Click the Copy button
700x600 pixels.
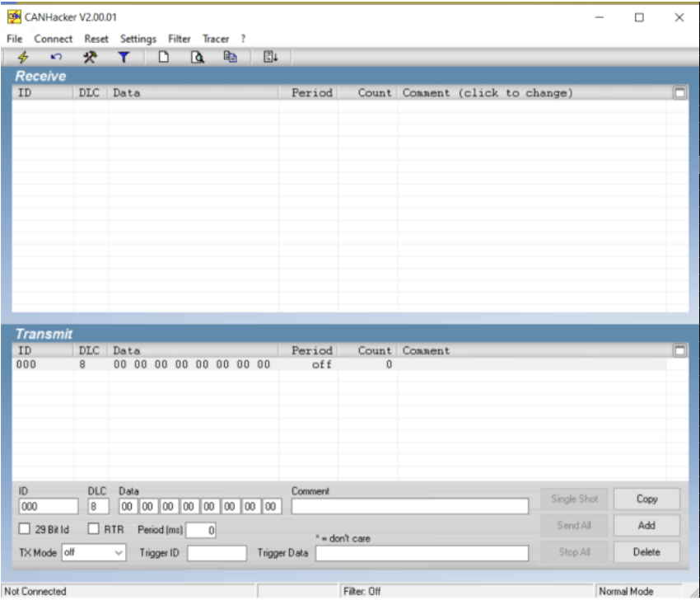pos(646,499)
